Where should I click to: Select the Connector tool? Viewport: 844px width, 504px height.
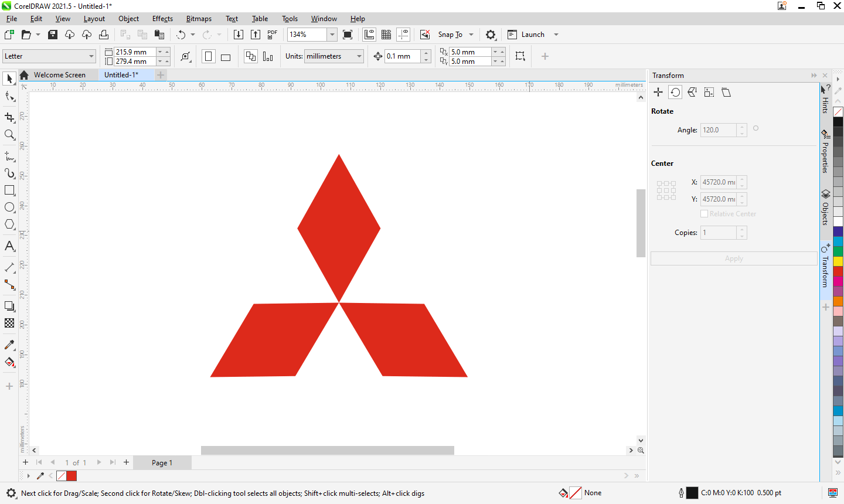click(9, 285)
